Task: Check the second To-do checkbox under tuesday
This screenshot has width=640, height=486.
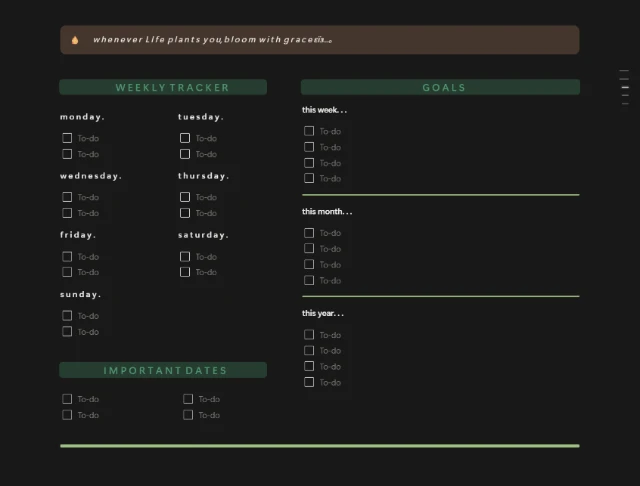Action: pos(185,154)
